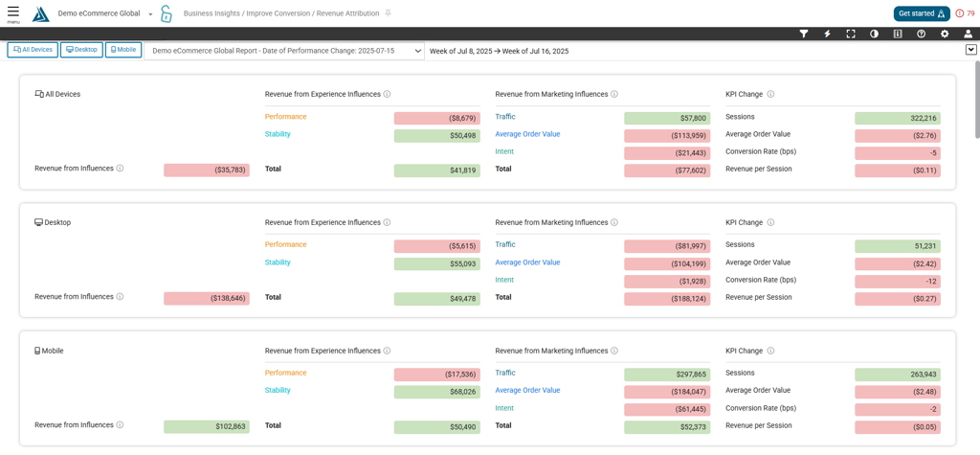Pin the page using the breadcrumb pin icon
The image size is (980, 455).
point(389,13)
